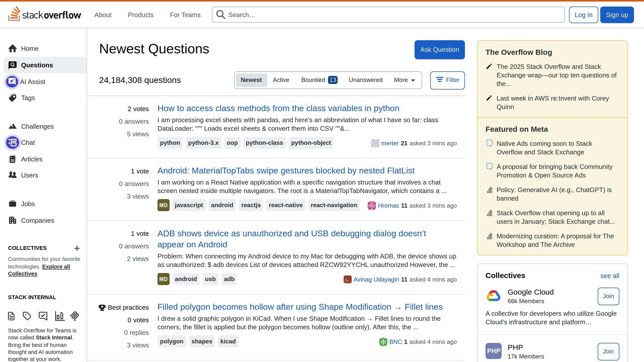Activate the Bountied questions filter

coord(313,80)
